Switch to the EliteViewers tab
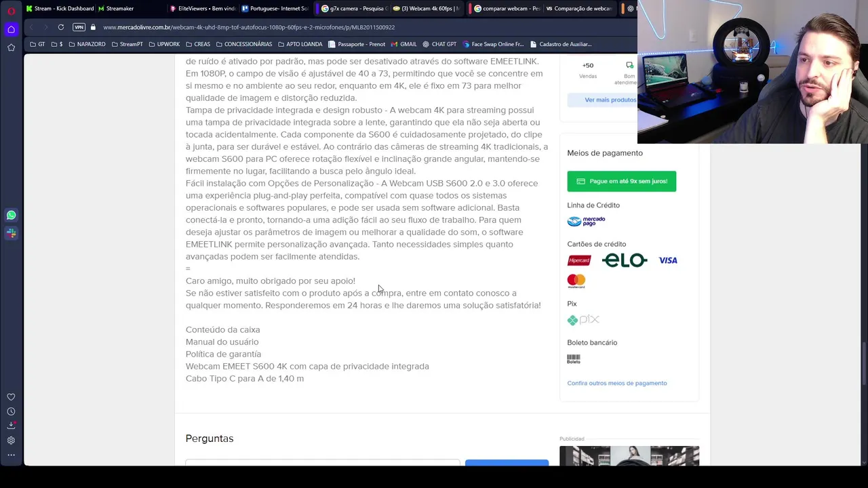The image size is (868, 488). pos(203,9)
